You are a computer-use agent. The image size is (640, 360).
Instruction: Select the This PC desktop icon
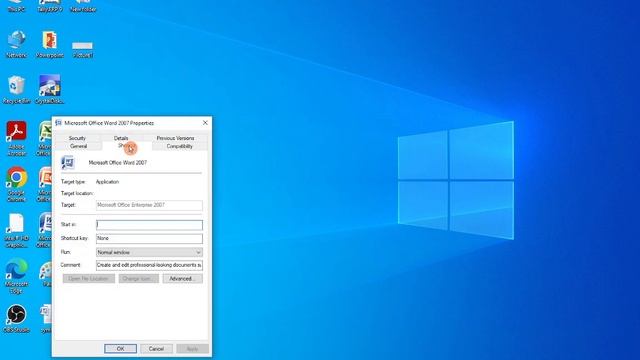pos(16,6)
